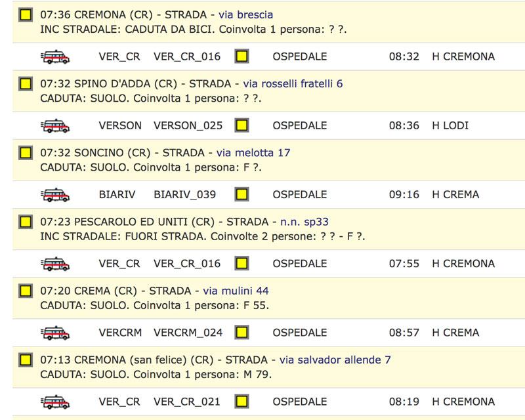Click ambulance icon in BIARIV_039 row
The height and width of the screenshot is (420, 525).
pos(55,195)
